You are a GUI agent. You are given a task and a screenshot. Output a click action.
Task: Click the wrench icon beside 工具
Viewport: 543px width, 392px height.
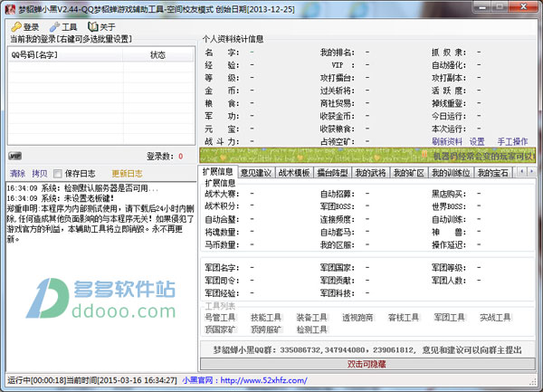point(54,26)
